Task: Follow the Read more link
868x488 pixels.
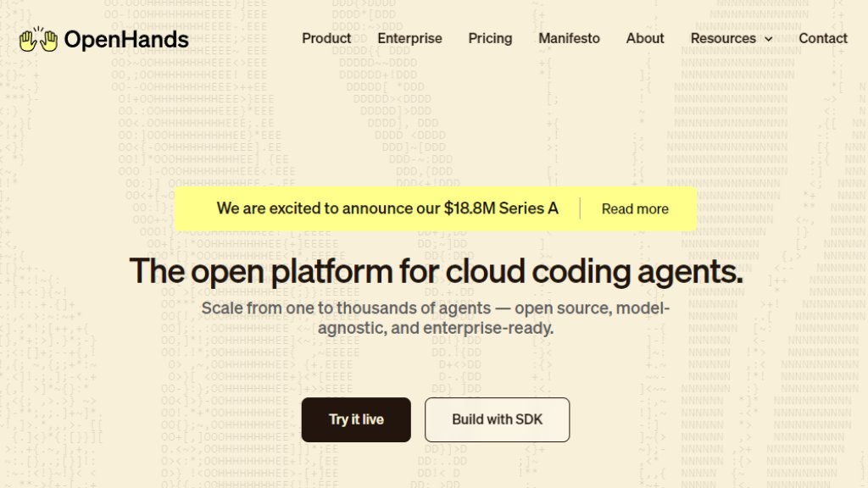Action: 635,209
